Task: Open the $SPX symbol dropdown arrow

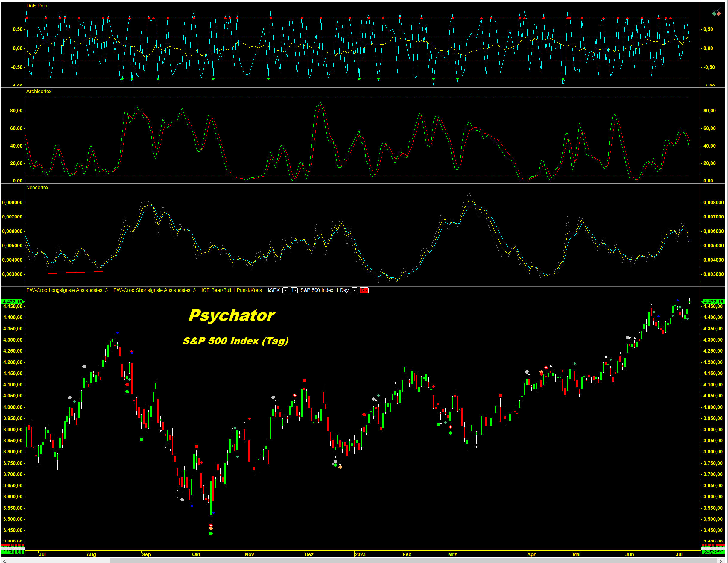Action: 285,290
